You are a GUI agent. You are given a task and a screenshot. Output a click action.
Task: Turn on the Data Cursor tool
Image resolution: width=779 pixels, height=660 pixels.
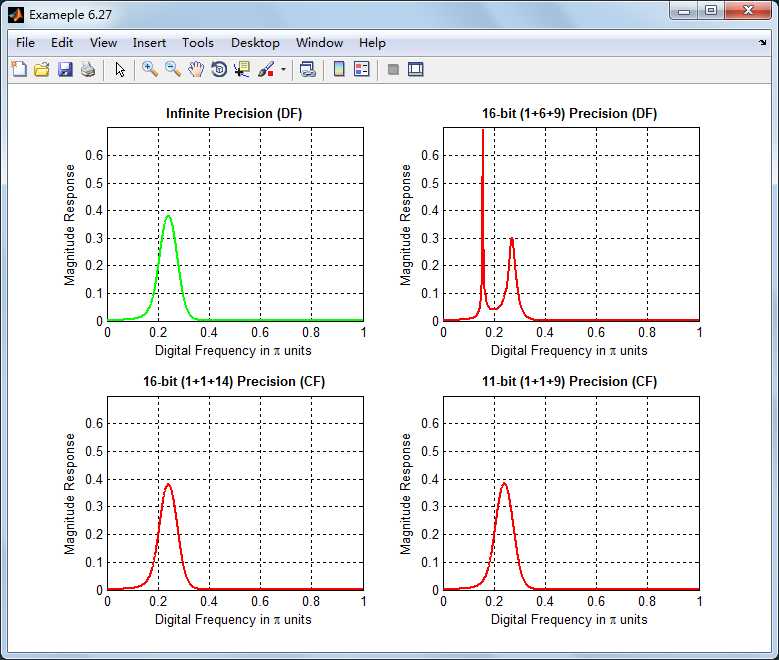click(242, 69)
